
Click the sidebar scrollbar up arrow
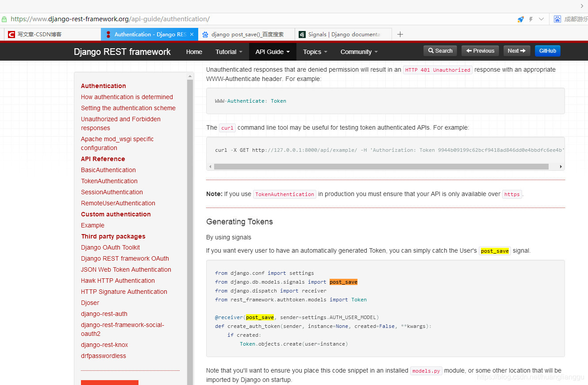(190, 76)
